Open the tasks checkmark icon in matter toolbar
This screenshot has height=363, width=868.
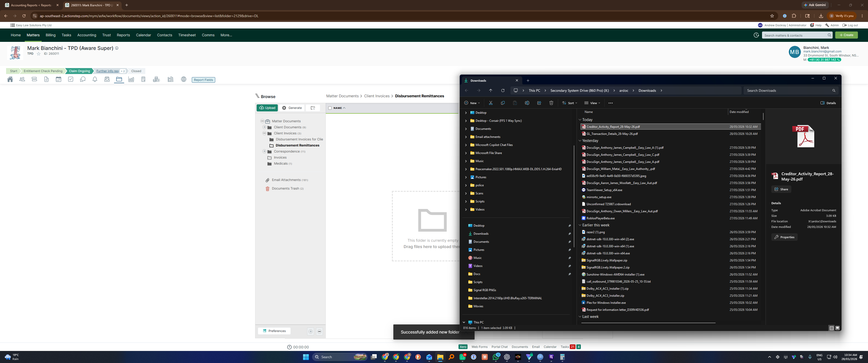71,79
